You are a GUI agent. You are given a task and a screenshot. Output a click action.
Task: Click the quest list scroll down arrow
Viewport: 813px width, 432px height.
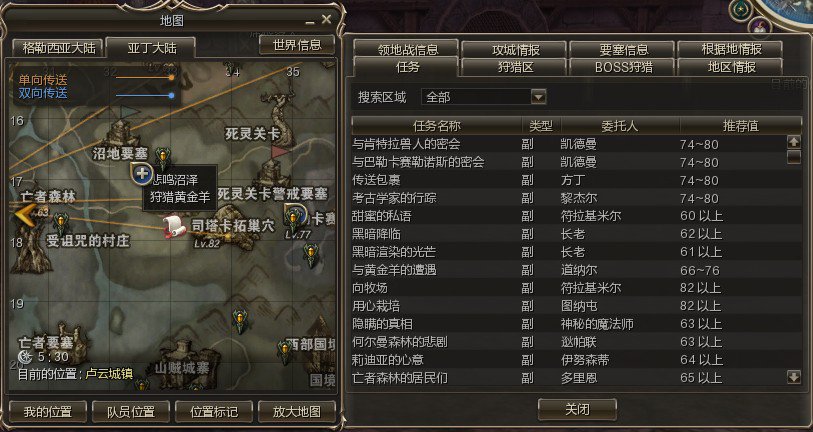click(793, 377)
